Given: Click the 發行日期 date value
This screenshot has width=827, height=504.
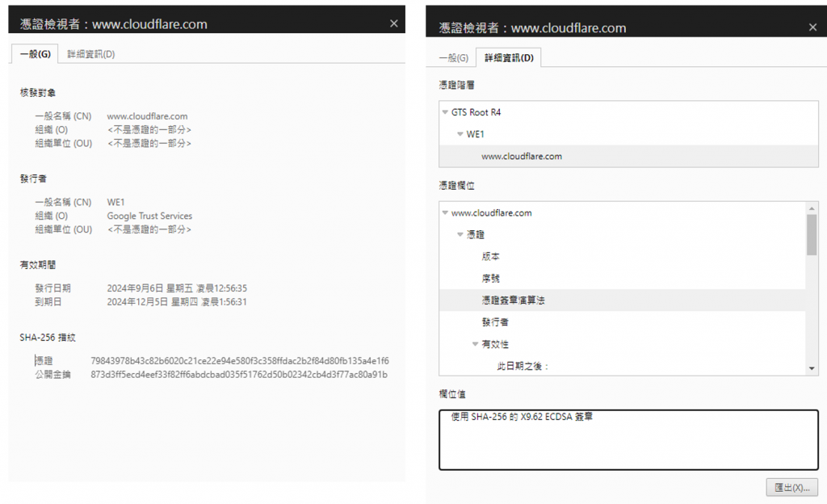Looking at the screenshot, I should click(177, 288).
